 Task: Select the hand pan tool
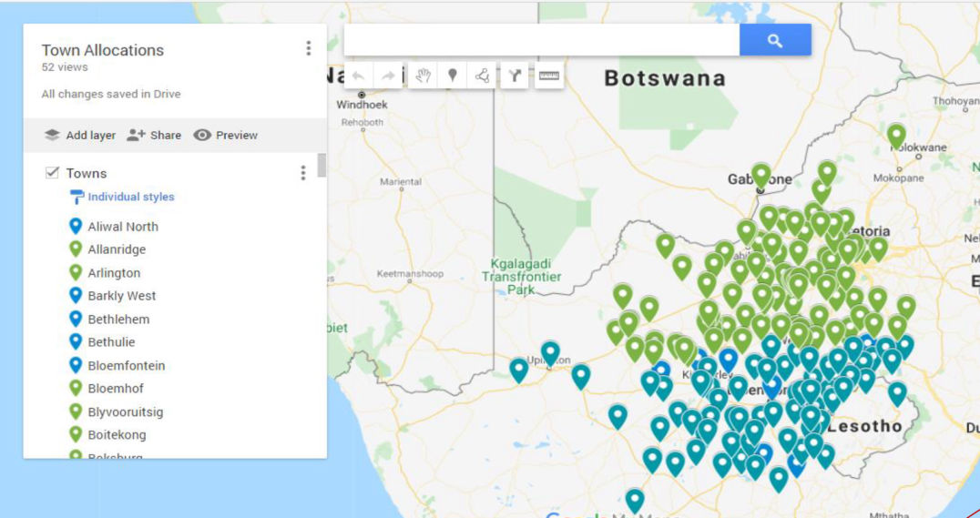pos(422,76)
